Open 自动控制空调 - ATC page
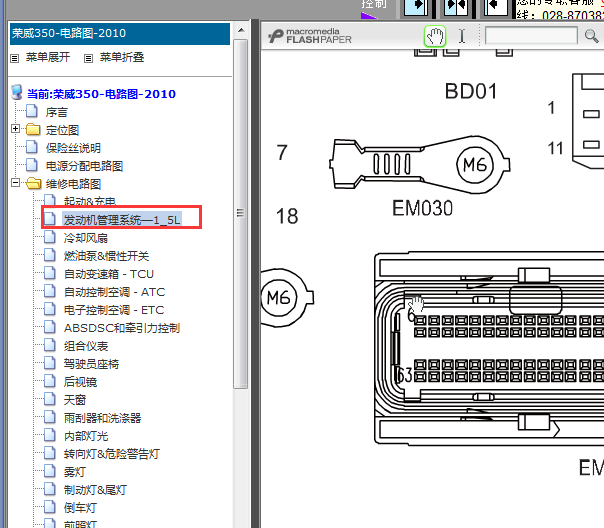Image resolution: width=604 pixels, height=528 pixels. click(114, 292)
